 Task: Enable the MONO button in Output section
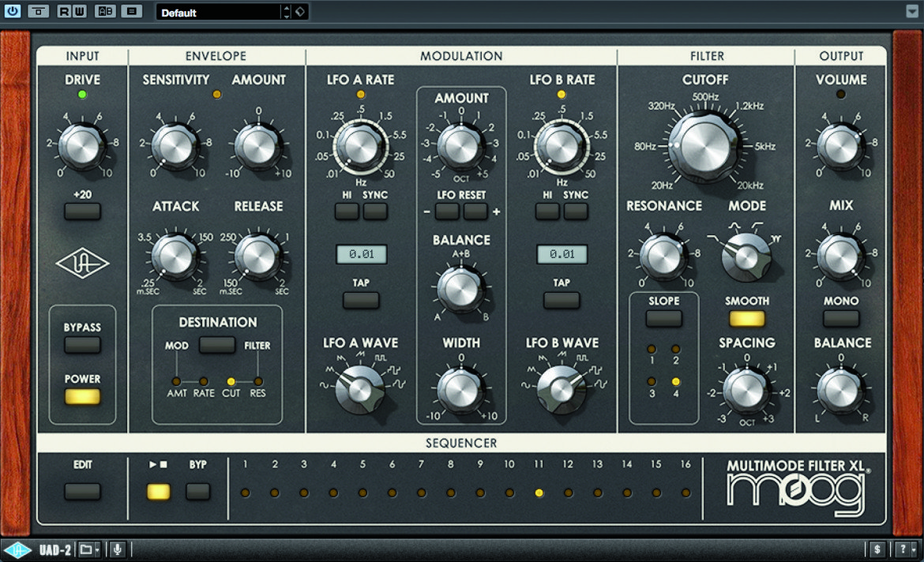pyautogui.click(x=841, y=319)
